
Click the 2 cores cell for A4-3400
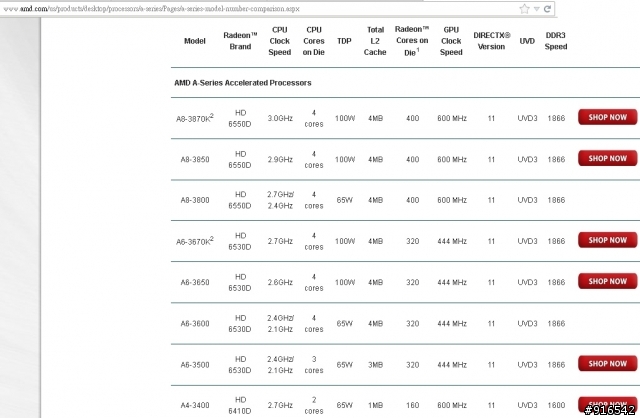[x=313, y=405]
